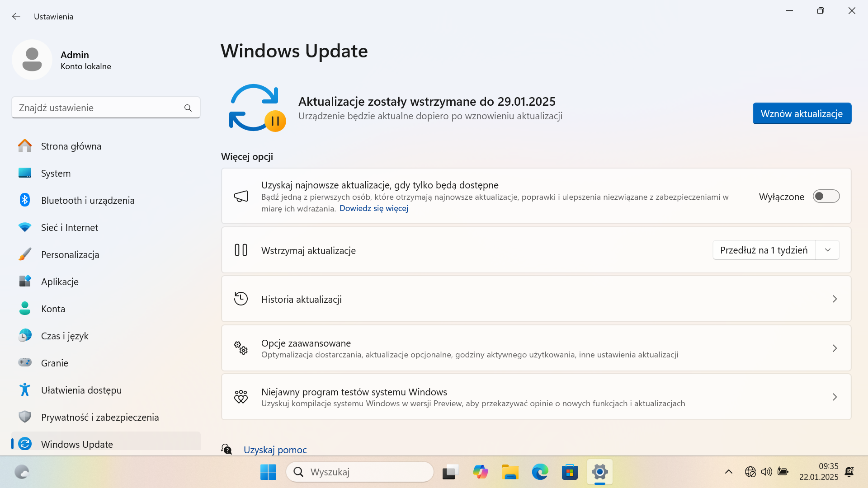Image resolution: width=868 pixels, height=488 pixels.
Task: Enable getting latest updates as soon as available
Action: pos(827,196)
